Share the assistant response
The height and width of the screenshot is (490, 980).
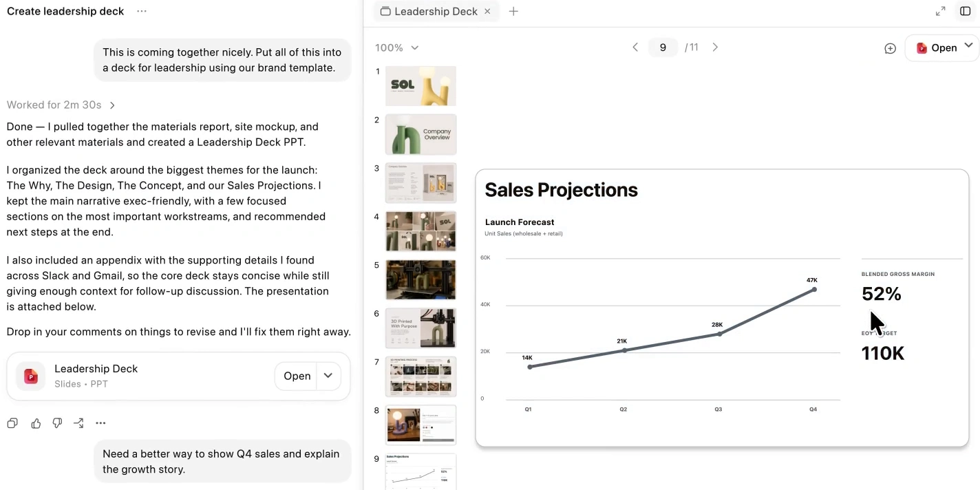pyautogui.click(x=79, y=423)
